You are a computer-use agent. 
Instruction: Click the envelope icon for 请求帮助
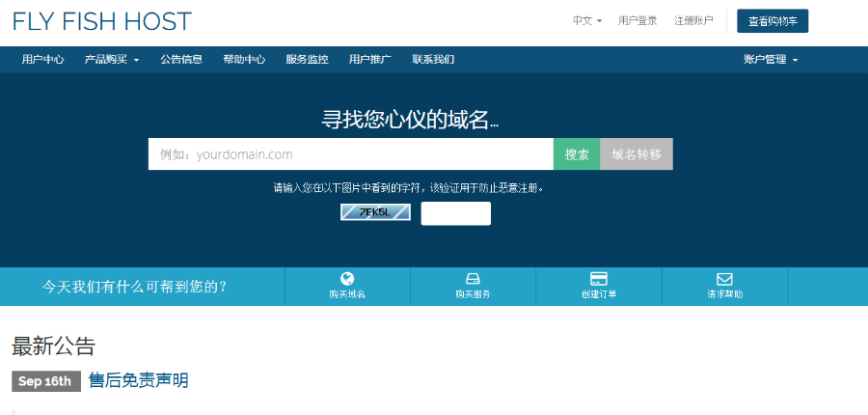(724, 278)
